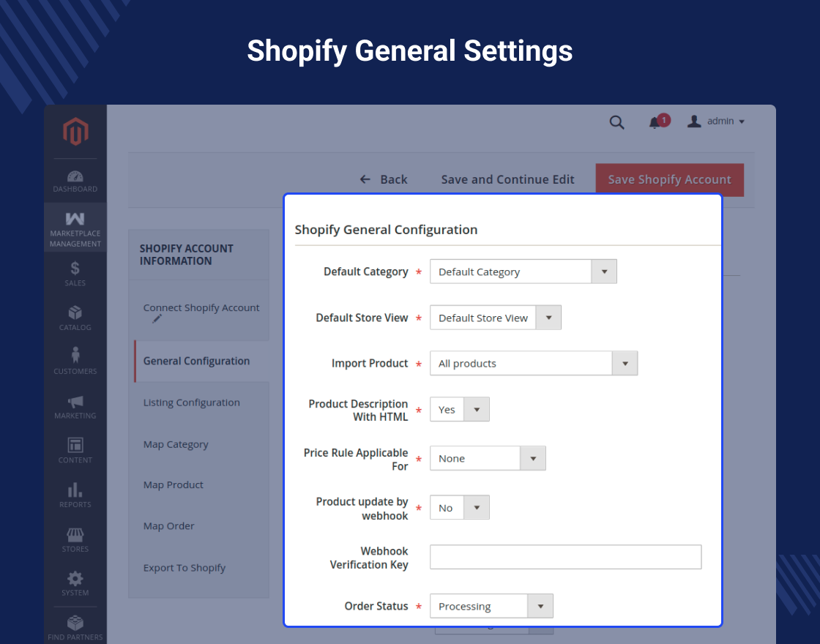Image resolution: width=820 pixels, height=644 pixels.
Task: Click the admin user avatar icon
Action: (694, 121)
